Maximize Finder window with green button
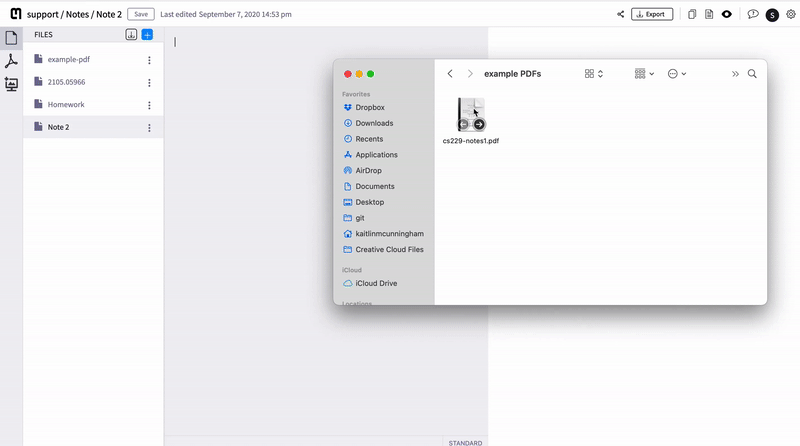 click(370, 74)
